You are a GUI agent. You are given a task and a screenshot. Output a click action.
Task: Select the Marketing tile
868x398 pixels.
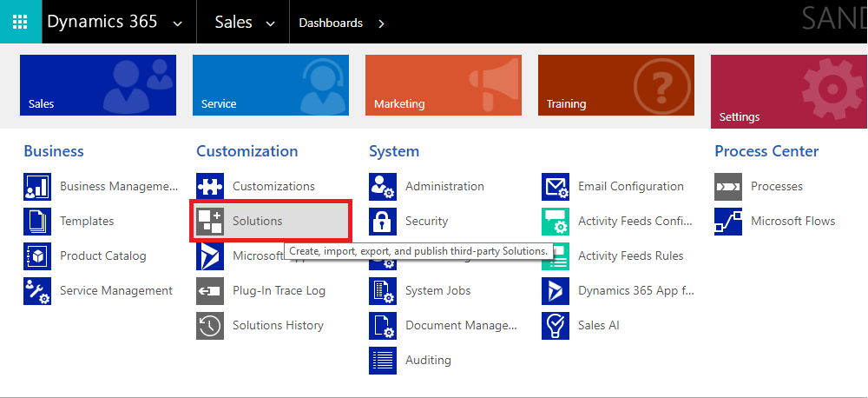pos(444,85)
